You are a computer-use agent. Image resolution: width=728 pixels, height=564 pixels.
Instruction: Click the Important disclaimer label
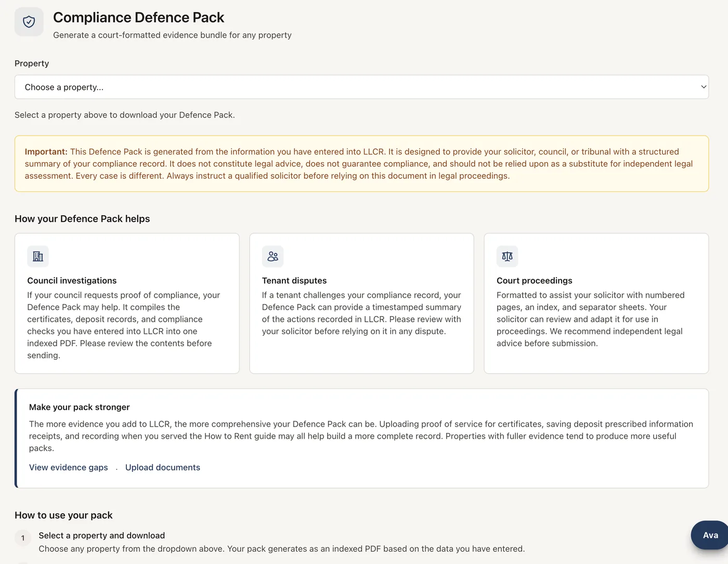point(46,152)
